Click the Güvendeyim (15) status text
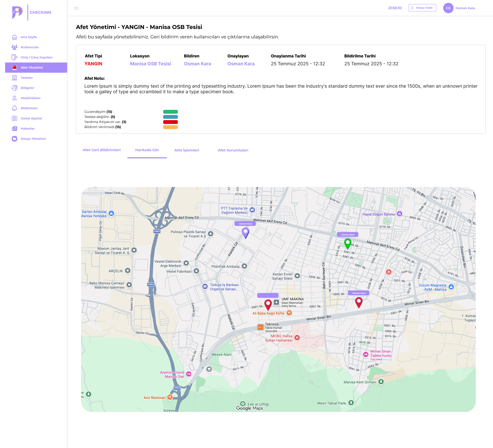 pyautogui.click(x=98, y=112)
